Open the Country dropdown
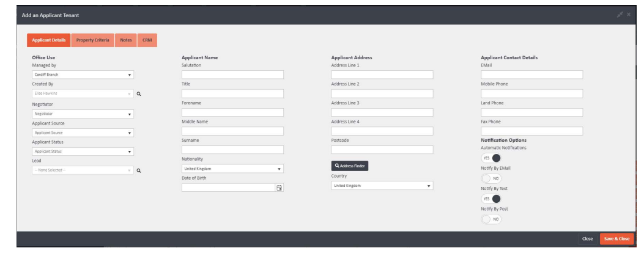Viewport: 644px width, 259px height. pos(382,186)
